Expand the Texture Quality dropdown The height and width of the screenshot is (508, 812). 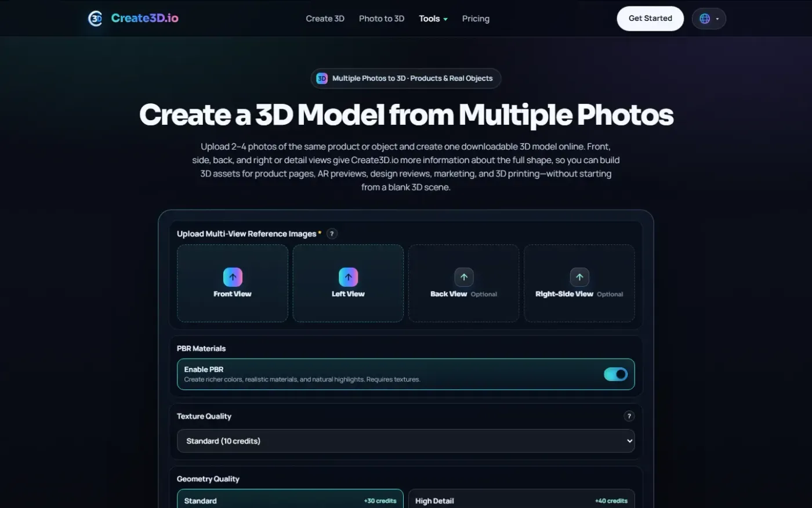(x=406, y=441)
